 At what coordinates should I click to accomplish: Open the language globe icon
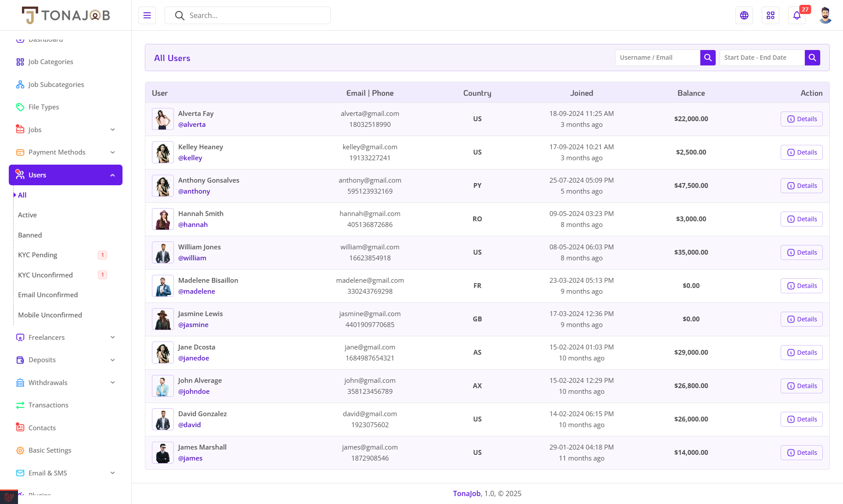tap(744, 15)
